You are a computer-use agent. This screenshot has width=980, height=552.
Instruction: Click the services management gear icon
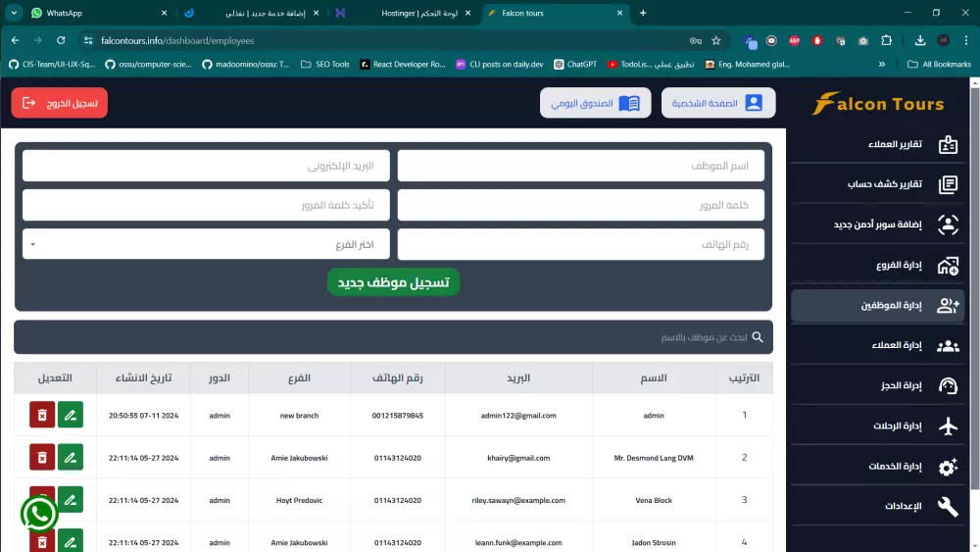pyautogui.click(x=948, y=467)
